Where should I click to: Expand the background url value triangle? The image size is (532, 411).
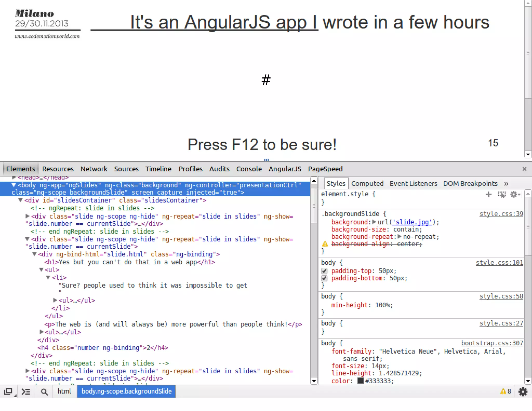[374, 222]
